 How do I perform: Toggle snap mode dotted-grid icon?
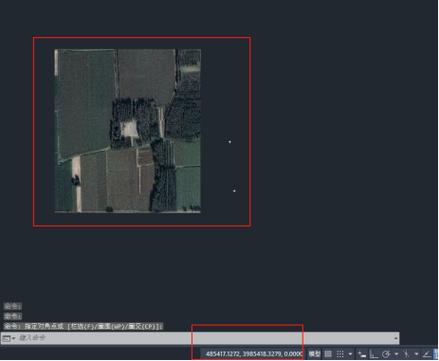click(x=340, y=354)
